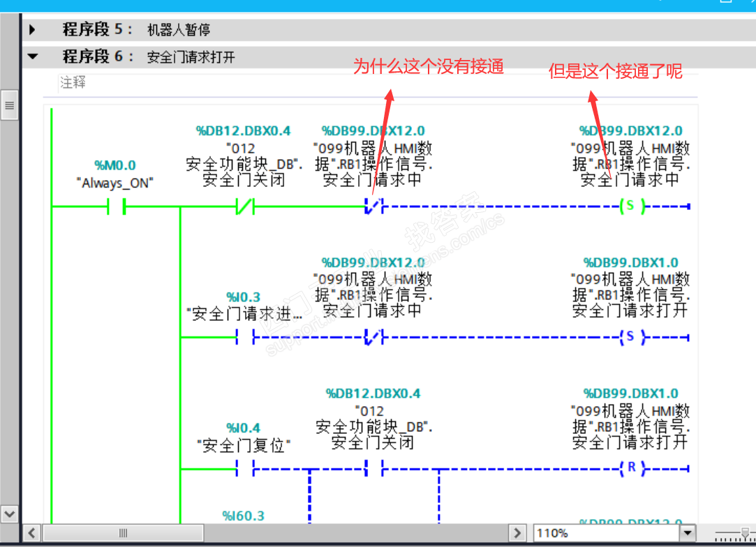Select the 安全门请求打开 reset coil
Image resolution: width=756 pixels, height=547 pixels.
pos(632,468)
